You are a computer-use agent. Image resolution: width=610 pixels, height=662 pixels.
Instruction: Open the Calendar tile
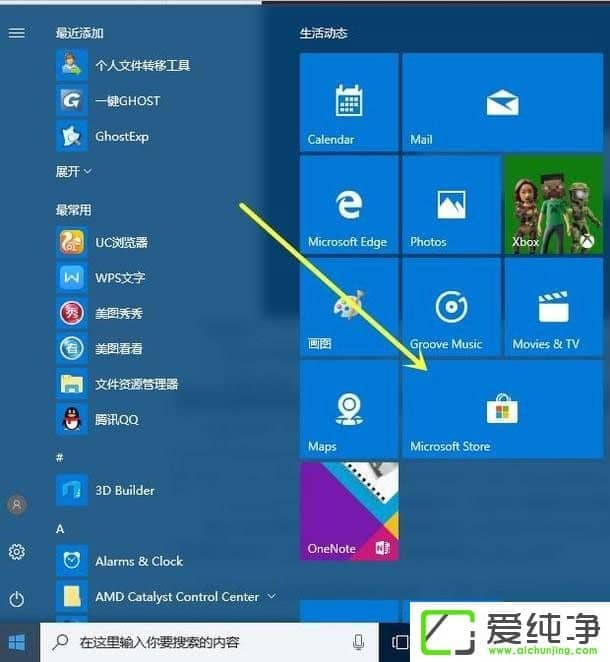click(x=349, y=102)
